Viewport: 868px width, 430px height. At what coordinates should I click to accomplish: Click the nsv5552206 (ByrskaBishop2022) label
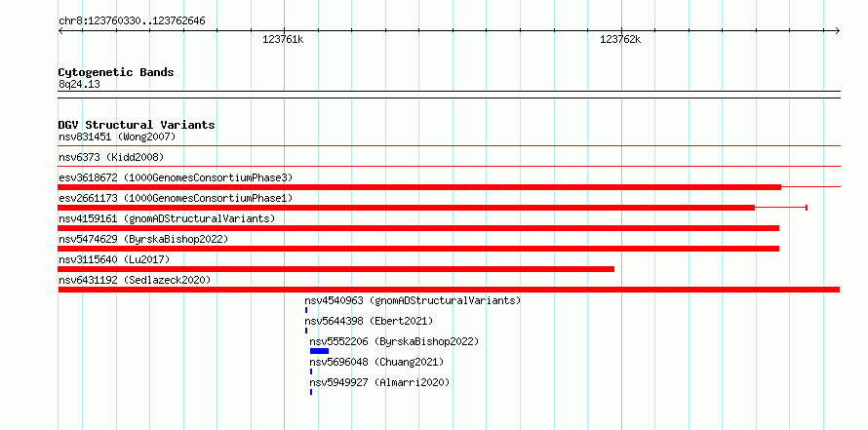point(394,341)
